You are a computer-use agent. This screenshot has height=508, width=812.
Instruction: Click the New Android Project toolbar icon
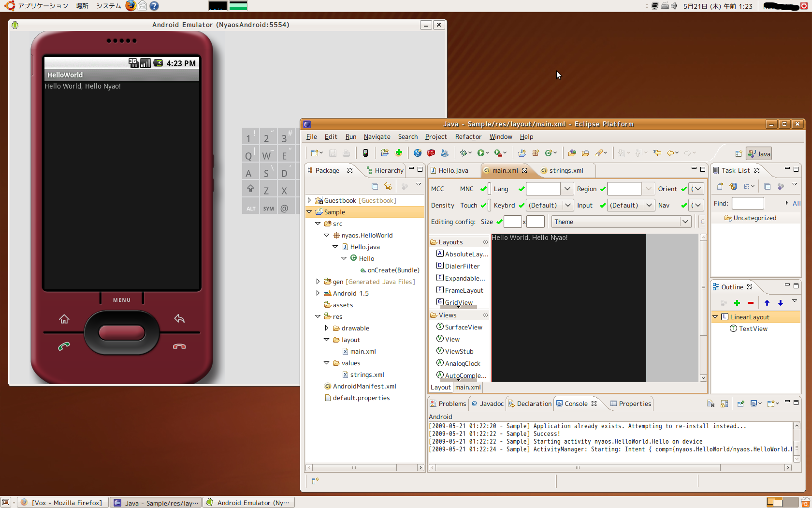385,153
